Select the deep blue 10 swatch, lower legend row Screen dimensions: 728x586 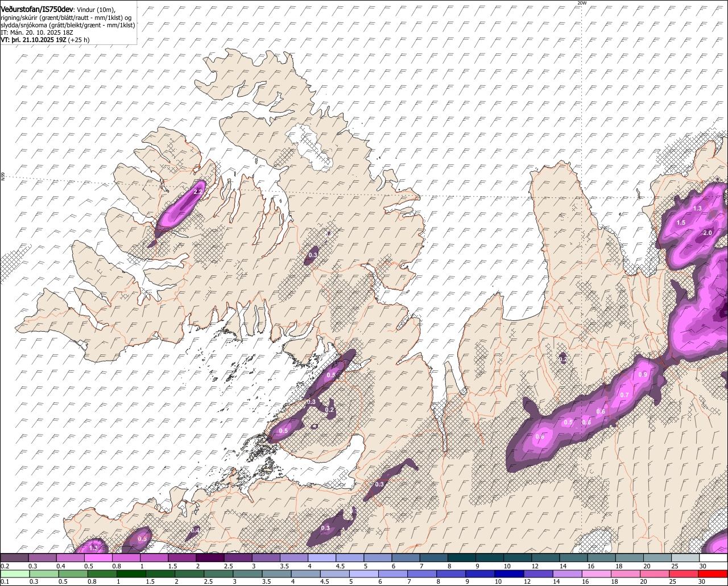click(x=508, y=574)
